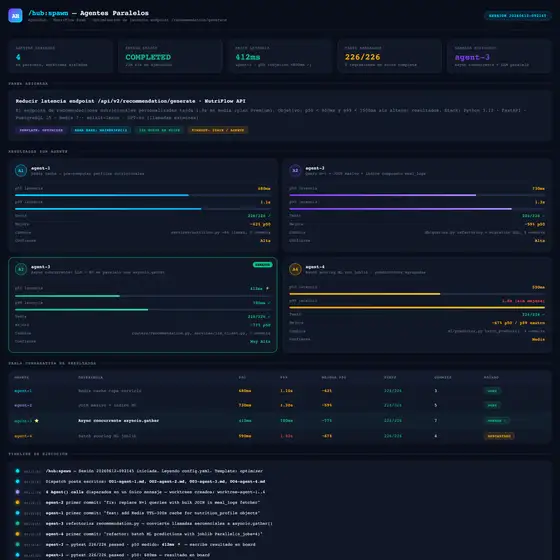Click the green winner badge on the agent-3 card
The width and height of the screenshot is (560, 560).
[x=262, y=265]
